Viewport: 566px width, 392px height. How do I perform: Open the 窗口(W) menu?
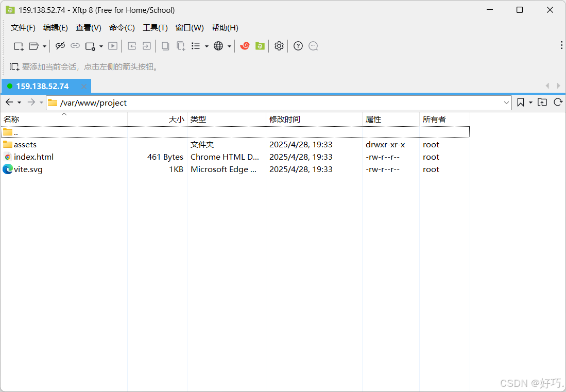pyautogui.click(x=190, y=28)
